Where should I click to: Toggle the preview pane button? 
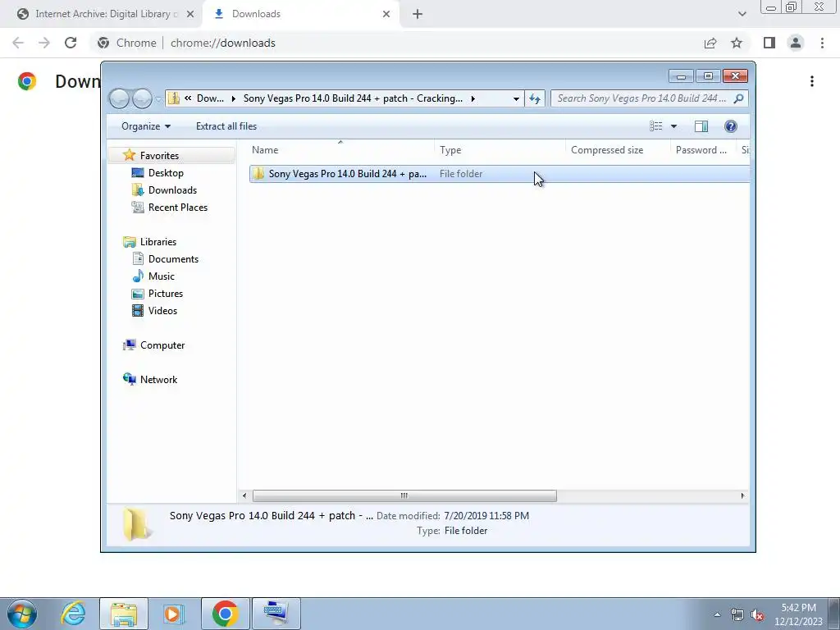[x=701, y=126]
